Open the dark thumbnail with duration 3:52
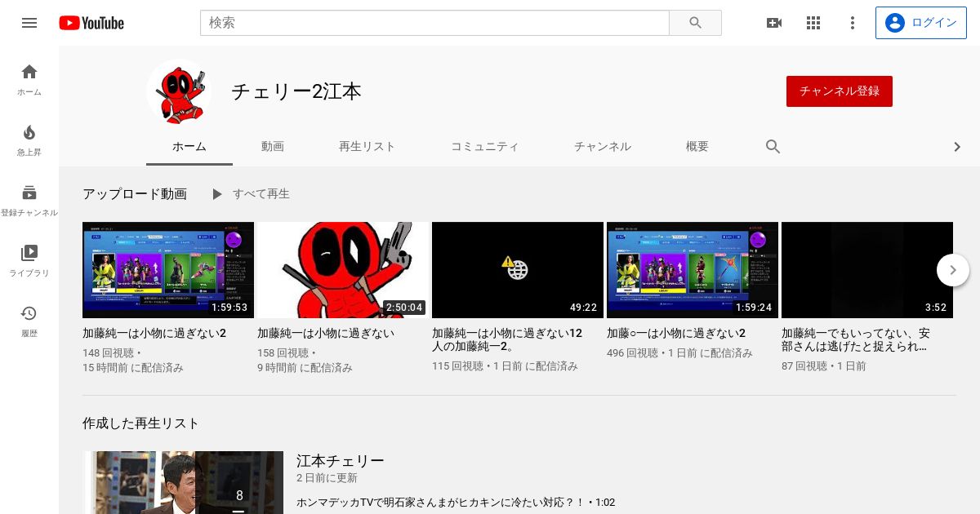This screenshot has height=514, width=980. (x=867, y=270)
